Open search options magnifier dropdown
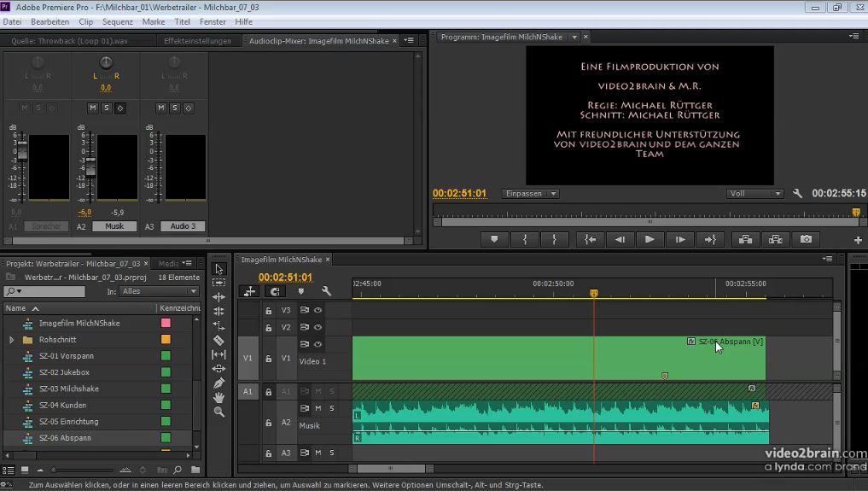 [x=14, y=291]
